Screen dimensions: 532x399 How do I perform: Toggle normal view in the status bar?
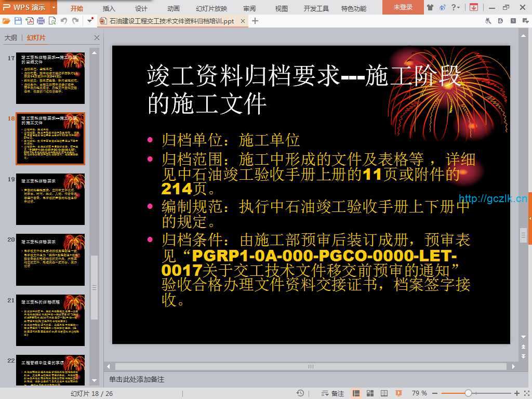[x=356, y=393]
